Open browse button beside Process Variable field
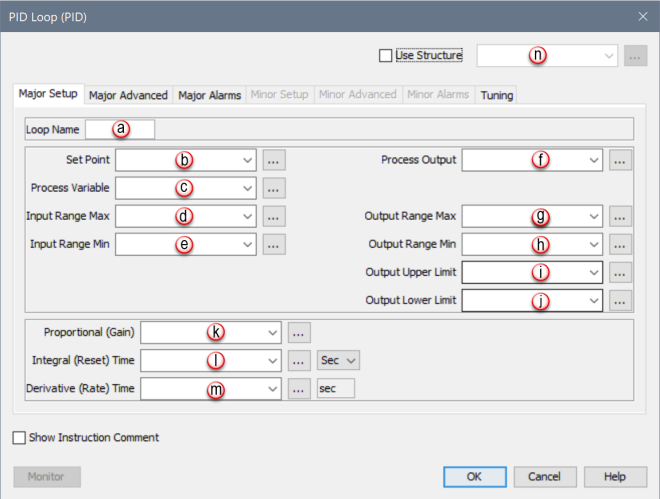Screen dimensions: 660x499 (x=275, y=187)
